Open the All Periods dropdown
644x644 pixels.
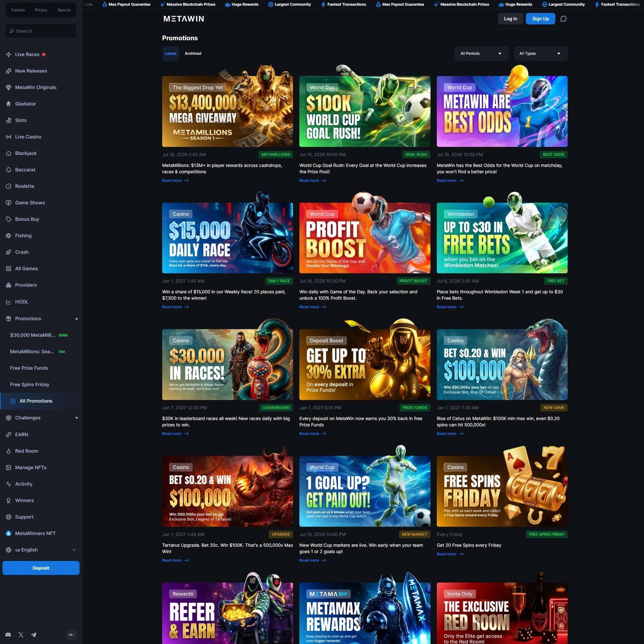point(481,54)
